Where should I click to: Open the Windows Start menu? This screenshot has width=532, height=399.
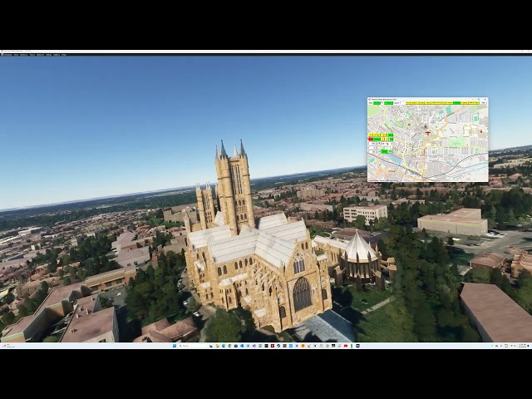(x=174, y=345)
